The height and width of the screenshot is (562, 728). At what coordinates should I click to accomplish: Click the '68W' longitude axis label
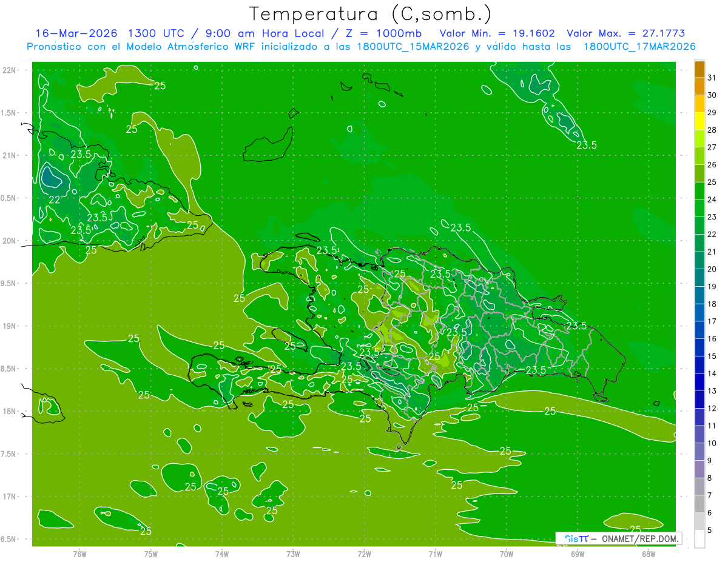tap(649, 554)
